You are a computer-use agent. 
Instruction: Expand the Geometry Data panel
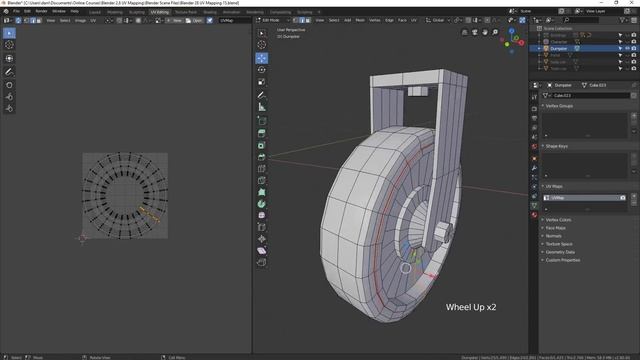pyautogui.click(x=559, y=252)
